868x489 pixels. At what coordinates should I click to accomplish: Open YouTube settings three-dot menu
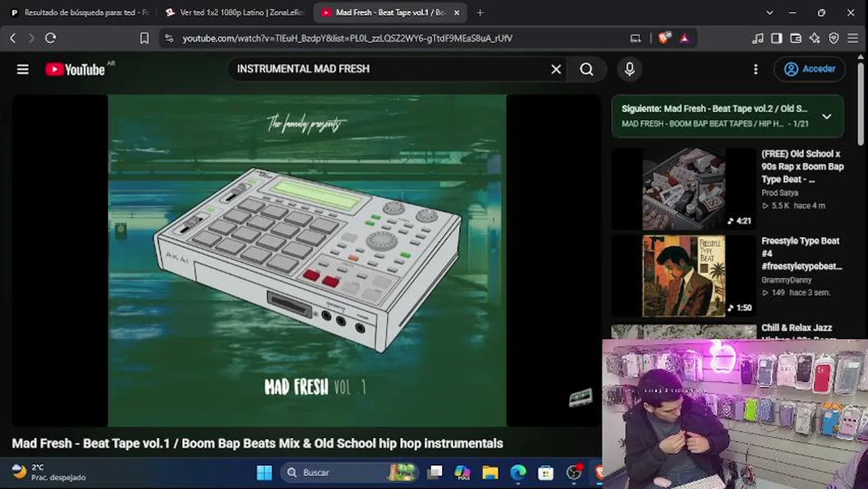(x=755, y=69)
